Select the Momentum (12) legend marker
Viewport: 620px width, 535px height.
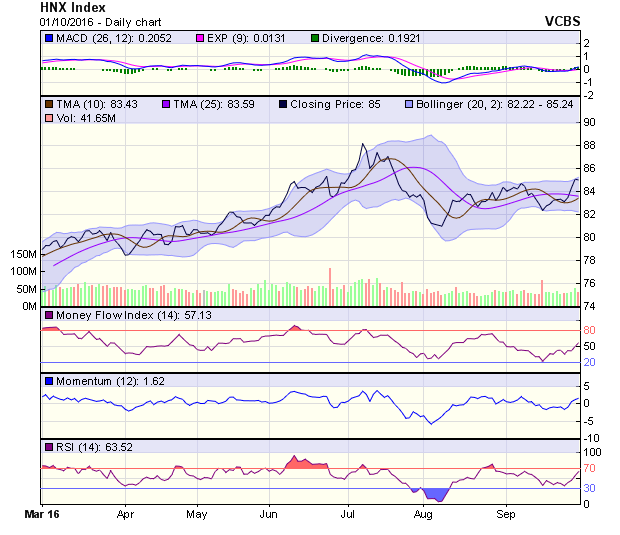tap(48, 381)
